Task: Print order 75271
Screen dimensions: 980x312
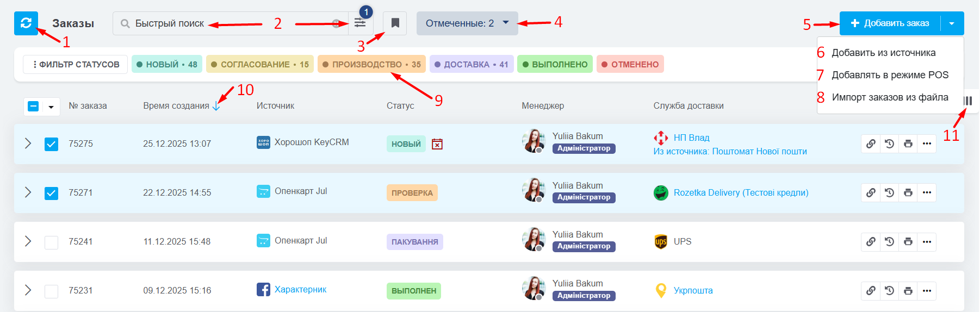Action: pos(908,192)
